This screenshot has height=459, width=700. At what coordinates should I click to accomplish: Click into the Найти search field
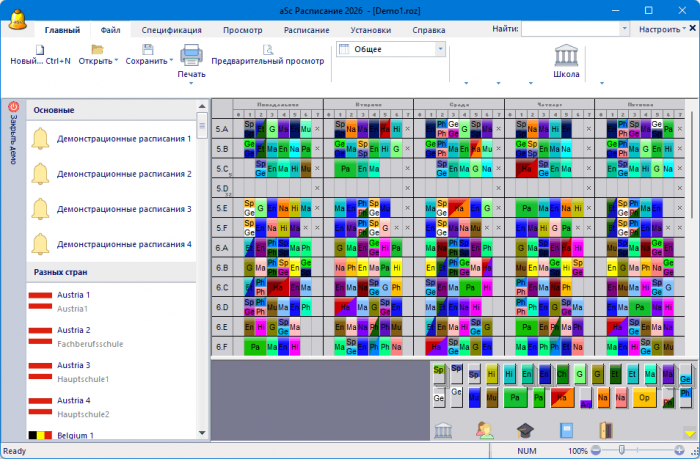pyautogui.click(x=576, y=30)
